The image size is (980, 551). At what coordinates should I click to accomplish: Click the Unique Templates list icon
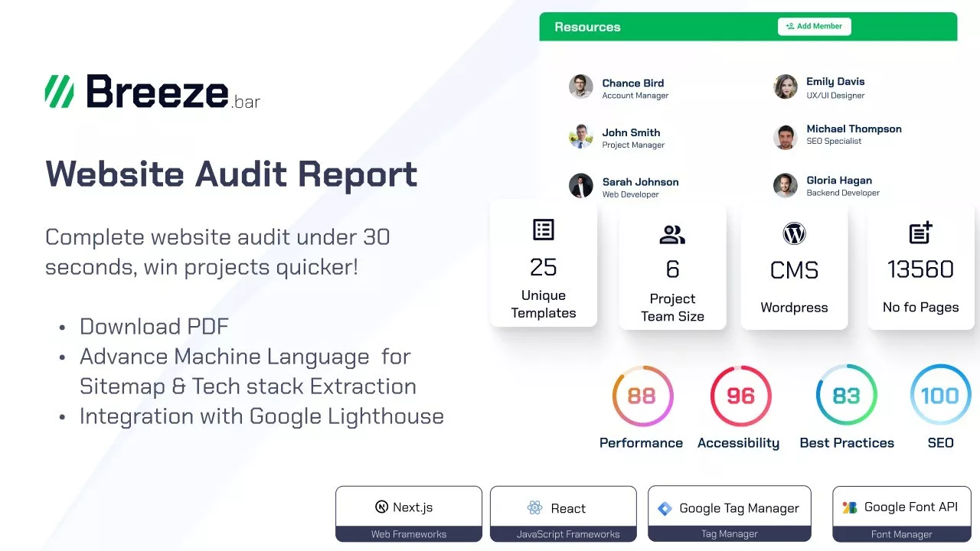(544, 230)
